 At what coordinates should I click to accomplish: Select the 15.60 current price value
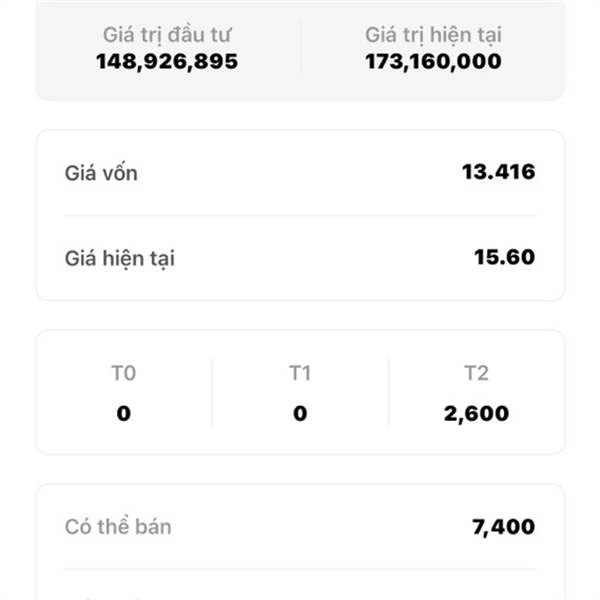504,257
